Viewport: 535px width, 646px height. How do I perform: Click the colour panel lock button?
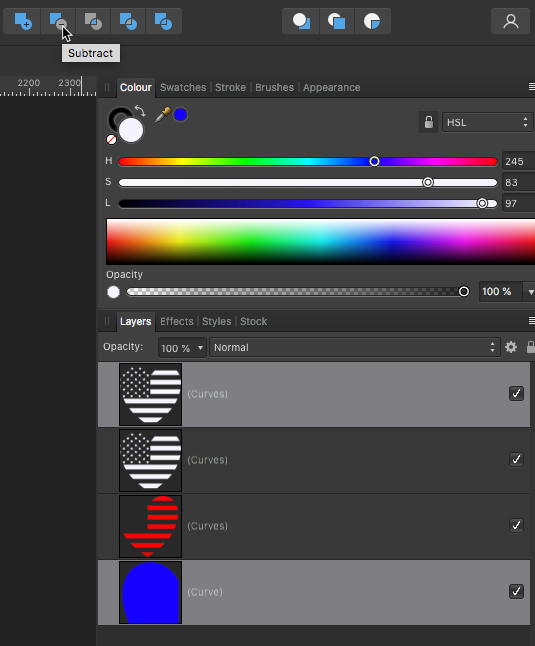coord(429,122)
